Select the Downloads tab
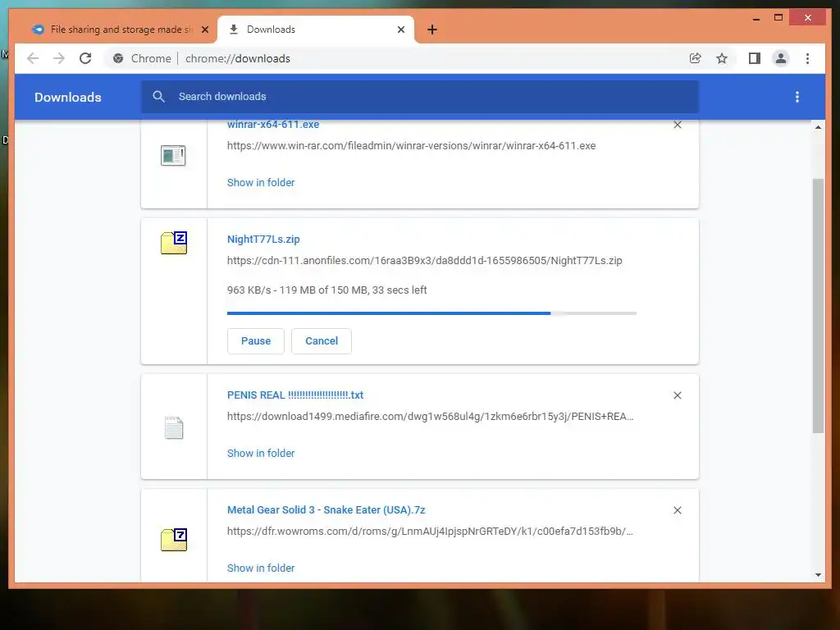Viewport: 840px width, 630px height. [316, 30]
